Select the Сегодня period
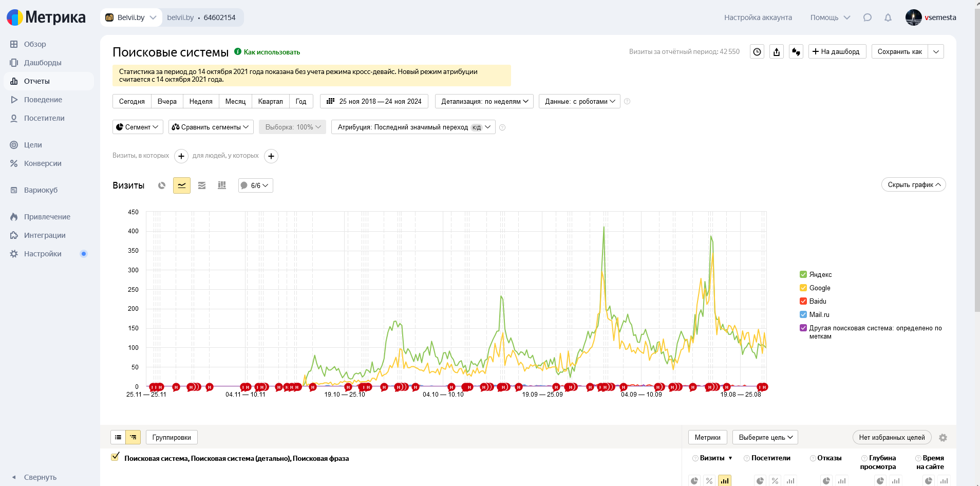The width and height of the screenshot is (980, 486). pos(132,101)
